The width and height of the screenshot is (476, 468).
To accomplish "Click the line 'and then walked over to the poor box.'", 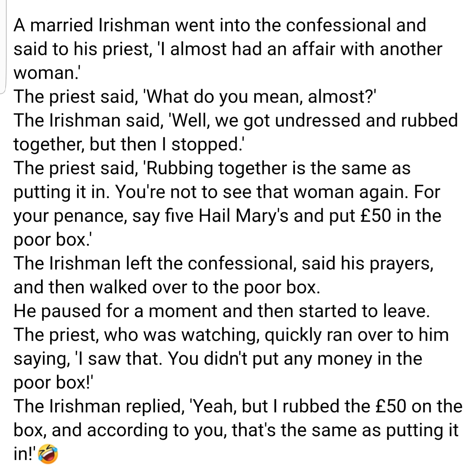I will click(x=167, y=287).
